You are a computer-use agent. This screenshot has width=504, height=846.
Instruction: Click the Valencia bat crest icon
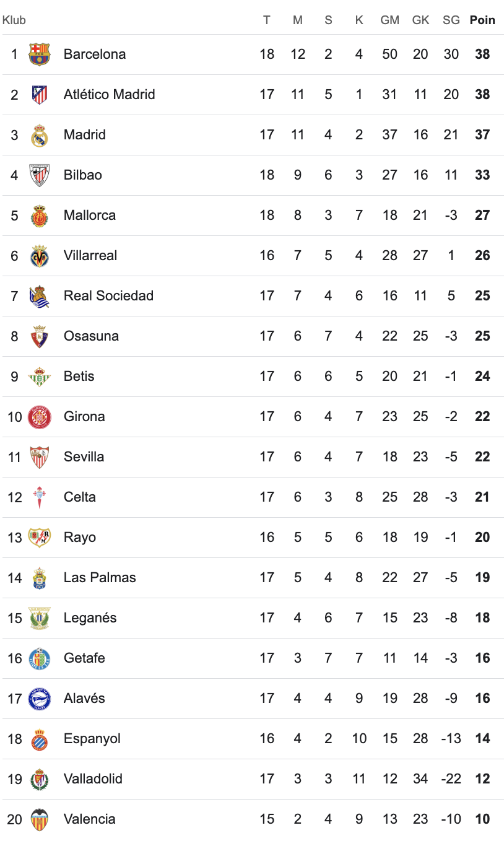click(x=39, y=819)
